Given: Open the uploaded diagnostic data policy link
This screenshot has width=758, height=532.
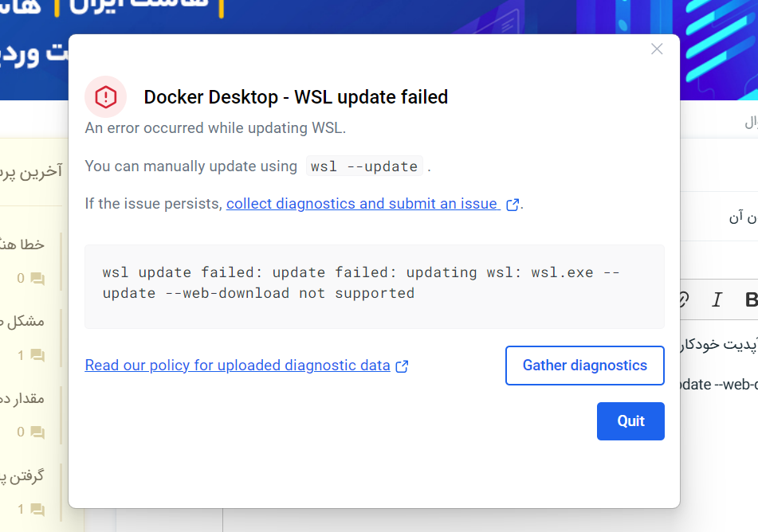Looking at the screenshot, I should pyautogui.click(x=238, y=366).
